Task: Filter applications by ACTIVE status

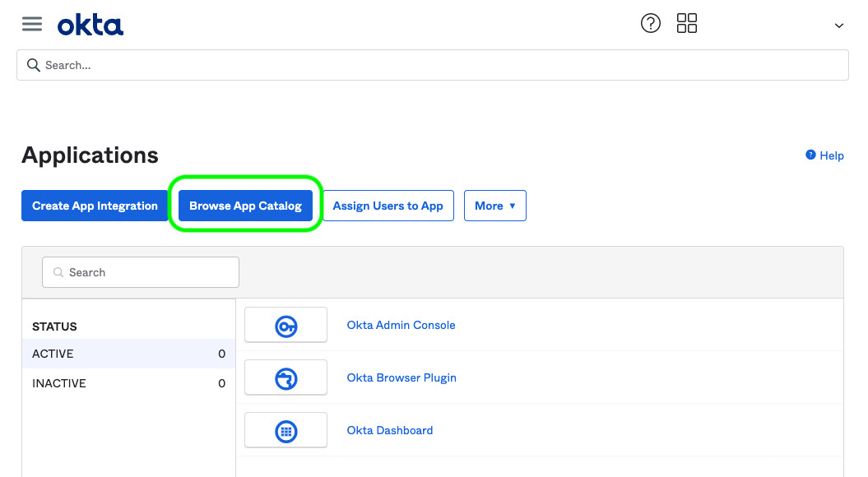Action: tap(53, 354)
